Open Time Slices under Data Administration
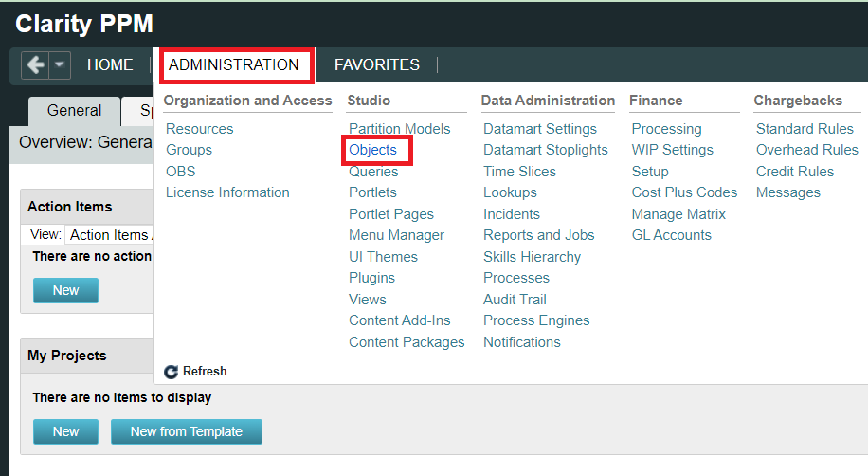 point(519,172)
